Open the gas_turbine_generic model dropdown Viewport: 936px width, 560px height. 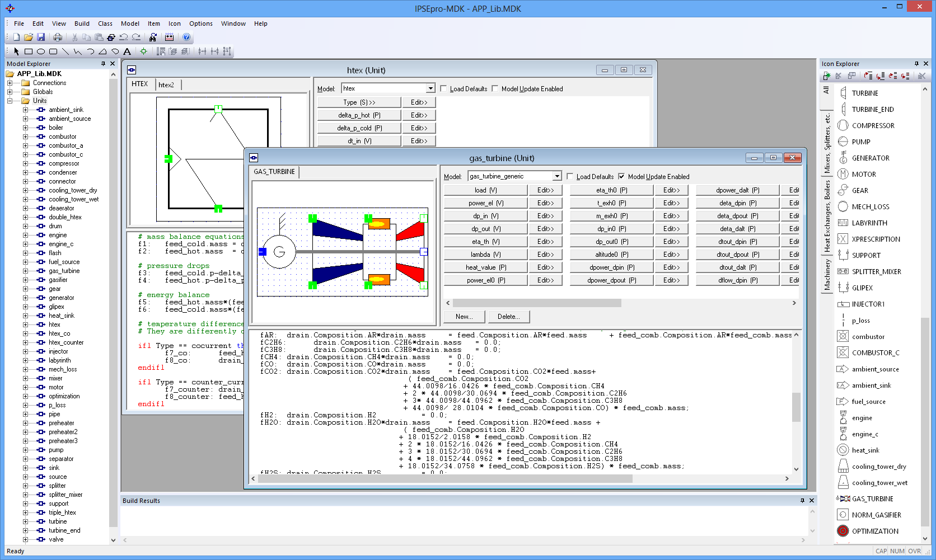(x=556, y=177)
